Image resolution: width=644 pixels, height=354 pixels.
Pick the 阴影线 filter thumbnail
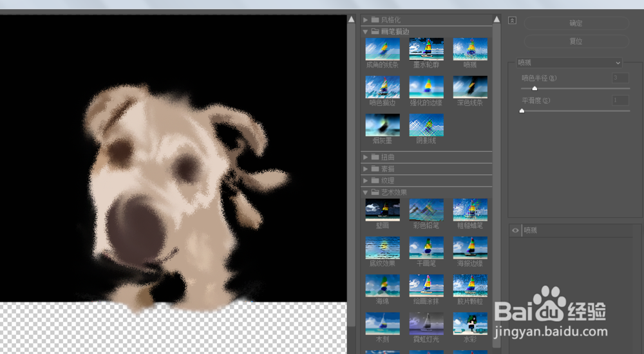click(x=426, y=125)
